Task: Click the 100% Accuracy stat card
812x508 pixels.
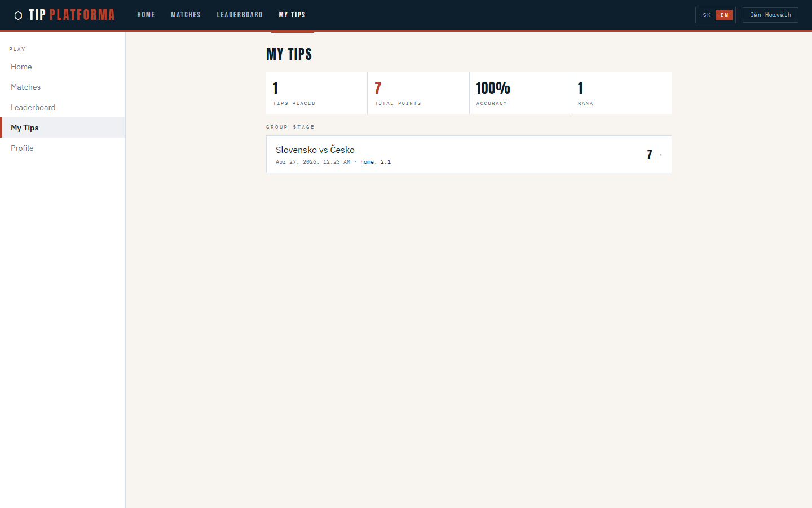Action: (x=519, y=93)
